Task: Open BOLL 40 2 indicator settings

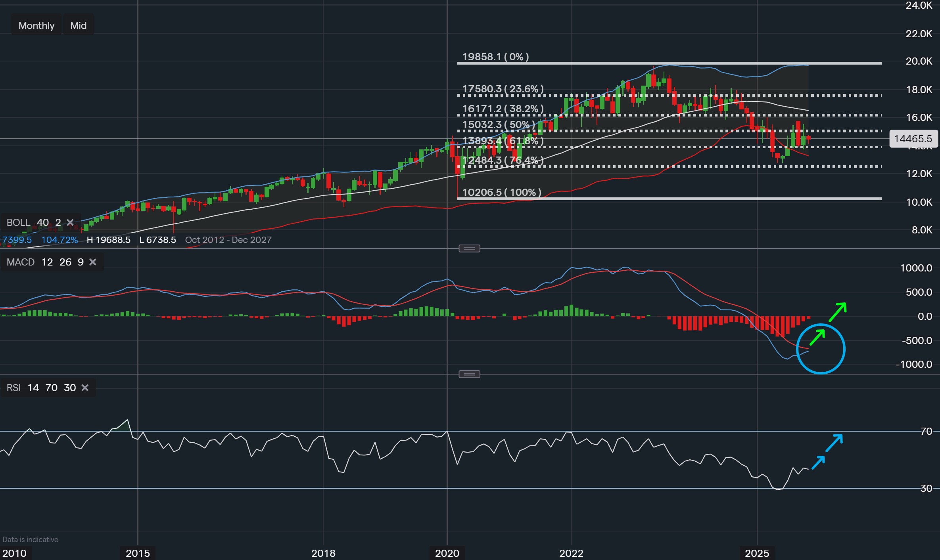Action: coord(33,222)
